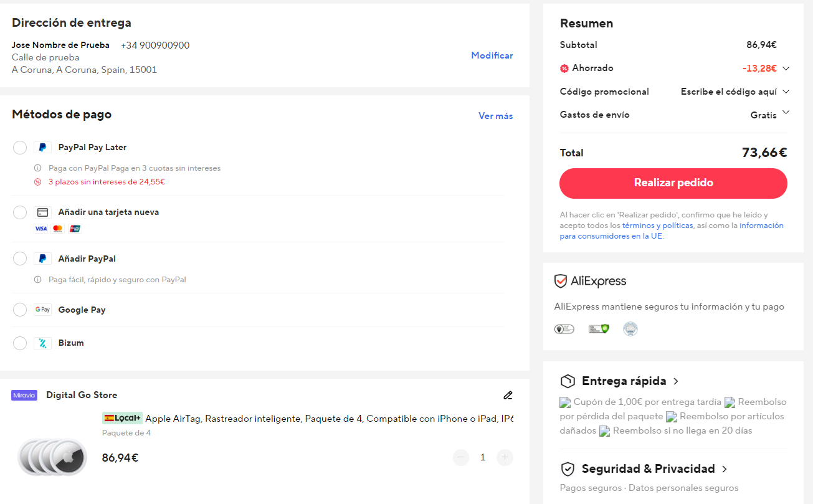Click the first security certification badge

click(564, 329)
